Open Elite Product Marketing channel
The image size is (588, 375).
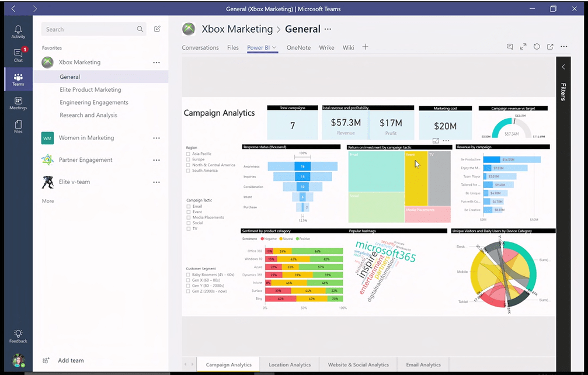point(91,89)
